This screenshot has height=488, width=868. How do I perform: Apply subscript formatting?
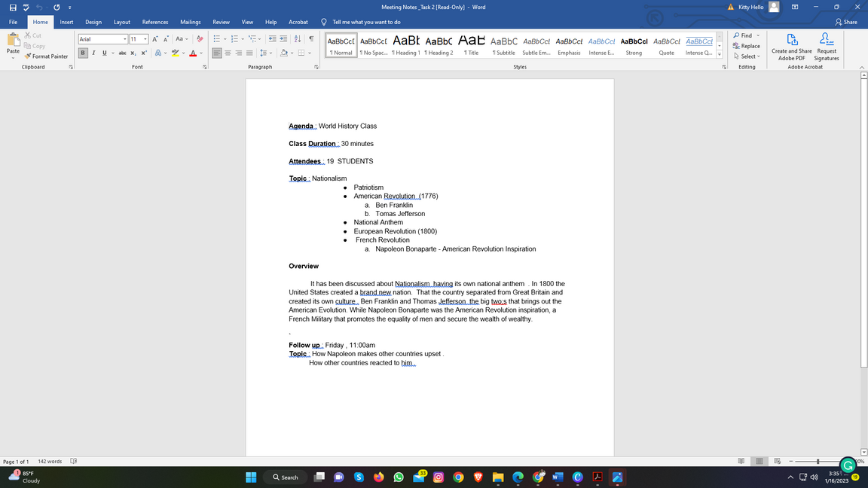click(133, 53)
